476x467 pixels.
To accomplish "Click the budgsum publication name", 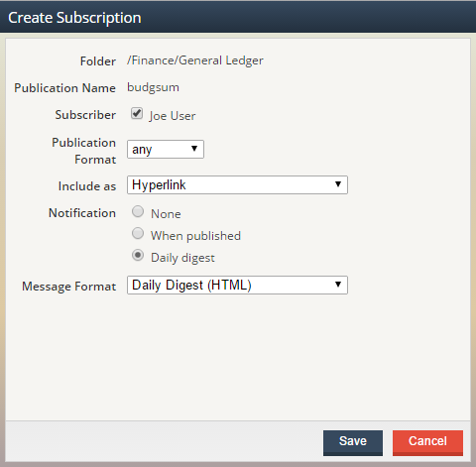I will tap(153, 88).
